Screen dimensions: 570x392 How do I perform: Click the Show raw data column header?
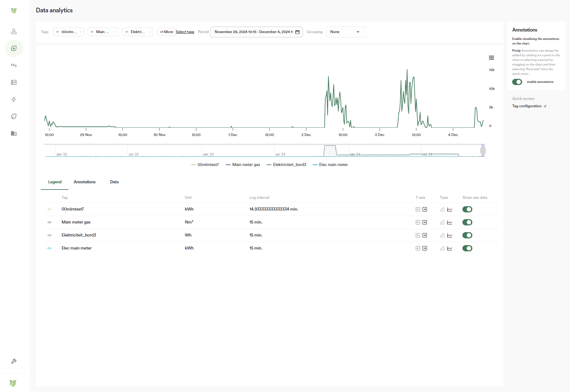(475, 198)
